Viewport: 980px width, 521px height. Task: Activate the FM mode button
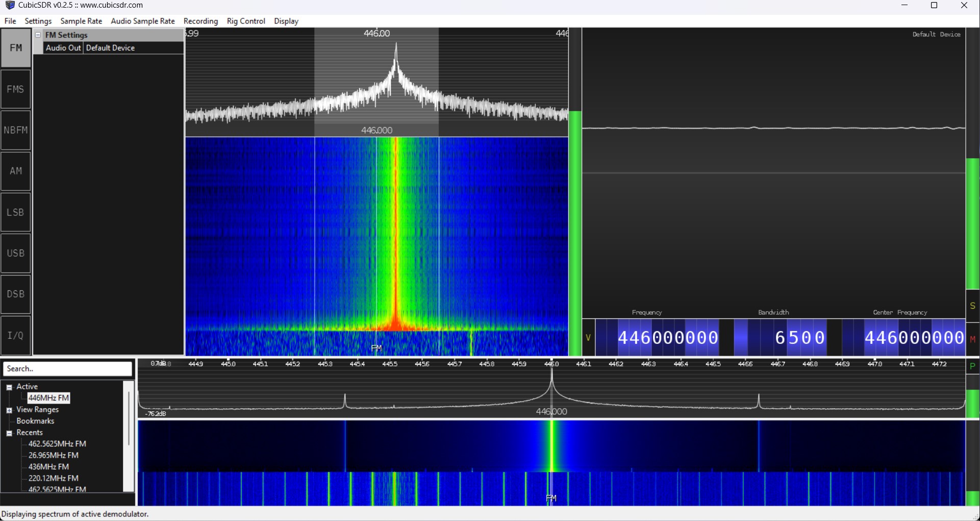[x=16, y=47]
